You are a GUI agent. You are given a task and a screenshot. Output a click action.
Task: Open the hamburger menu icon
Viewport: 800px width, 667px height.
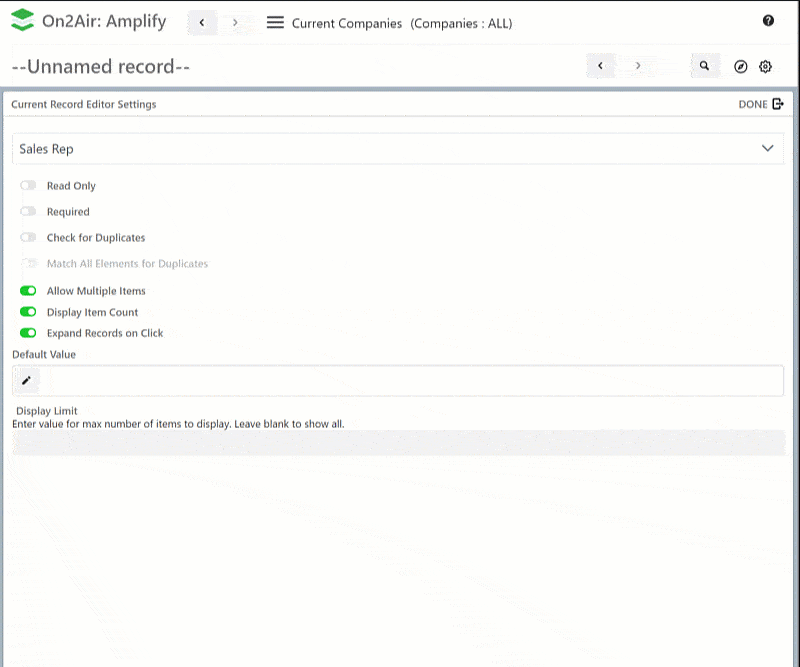[x=275, y=22]
